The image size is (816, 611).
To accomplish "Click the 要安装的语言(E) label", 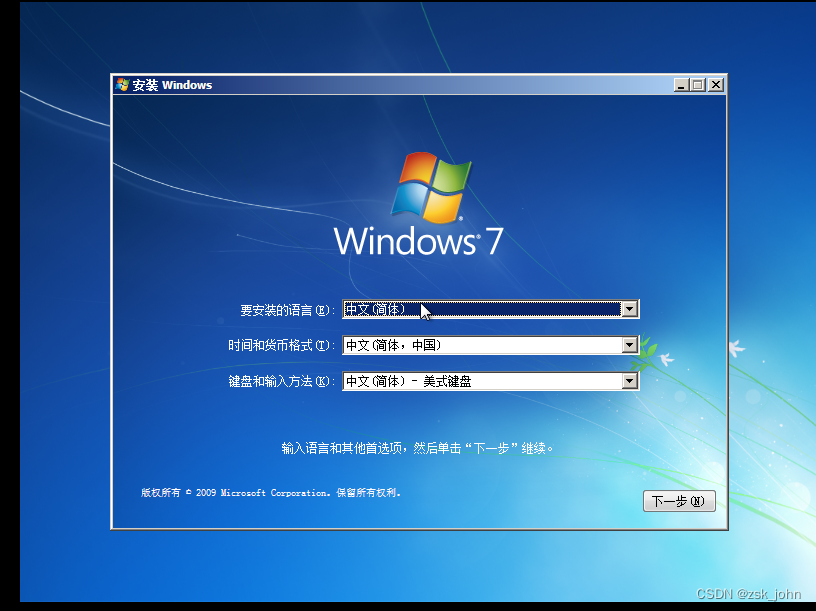I will pos(287,310).
